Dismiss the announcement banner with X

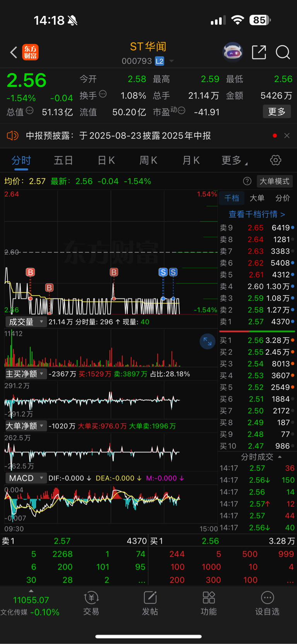pyautogui.click(x=287, y=135)
